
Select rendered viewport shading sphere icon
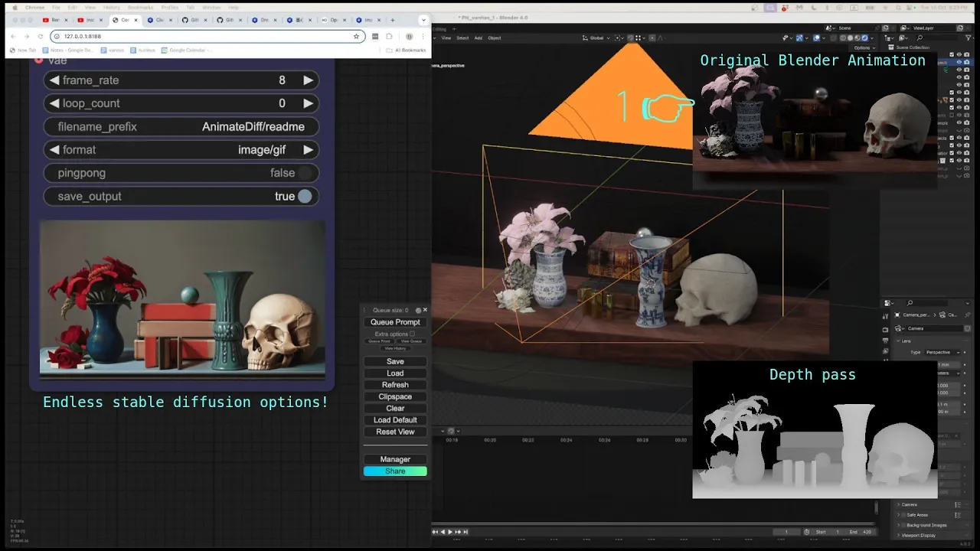coord(865,37)
